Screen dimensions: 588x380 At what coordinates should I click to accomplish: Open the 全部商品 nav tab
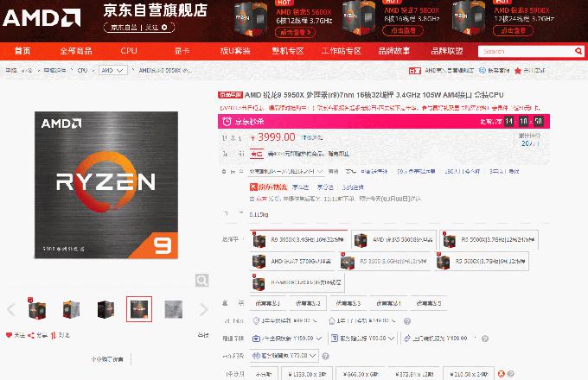pyautogui.click(x=76, y=51)
